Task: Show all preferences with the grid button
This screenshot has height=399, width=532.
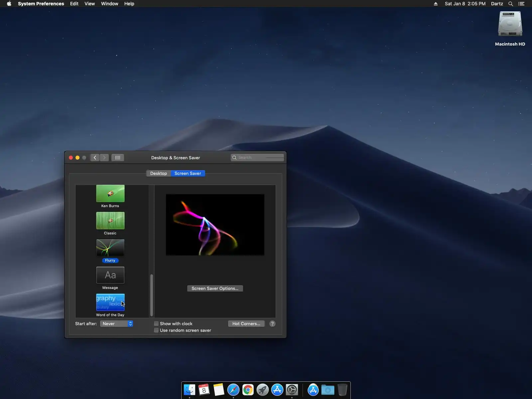Action: pyautogui.click(x=118, y=158)
